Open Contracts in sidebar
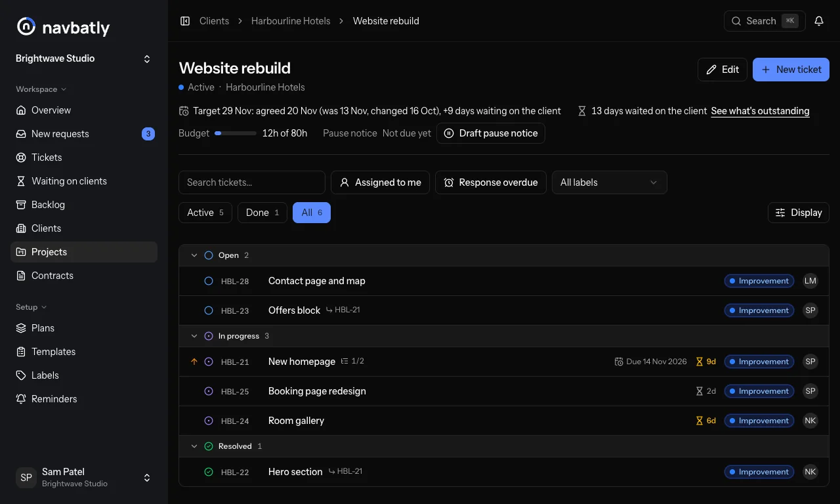The height and width of the screenshot is (504, 840). 84,276
